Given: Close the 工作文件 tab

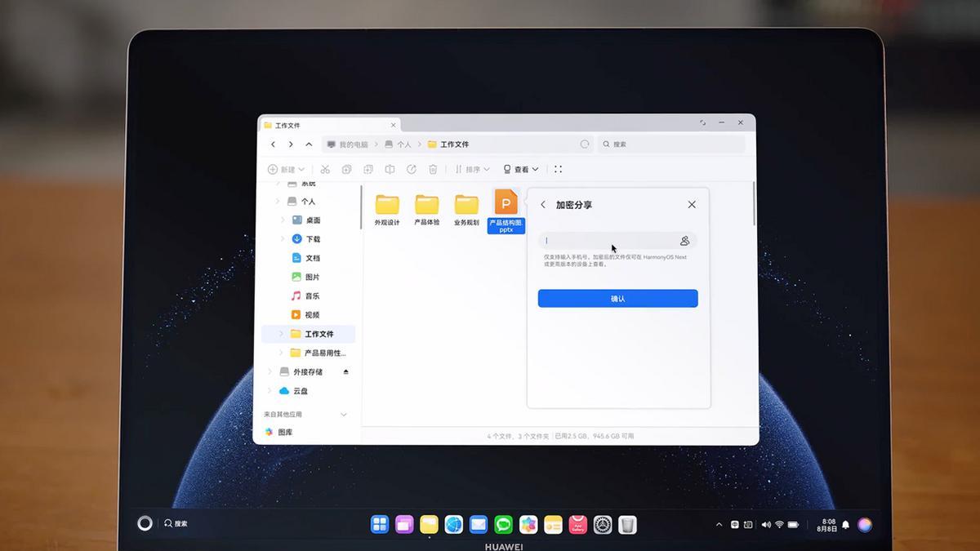Looking at the screenshot, I should [x=393, y=126].
